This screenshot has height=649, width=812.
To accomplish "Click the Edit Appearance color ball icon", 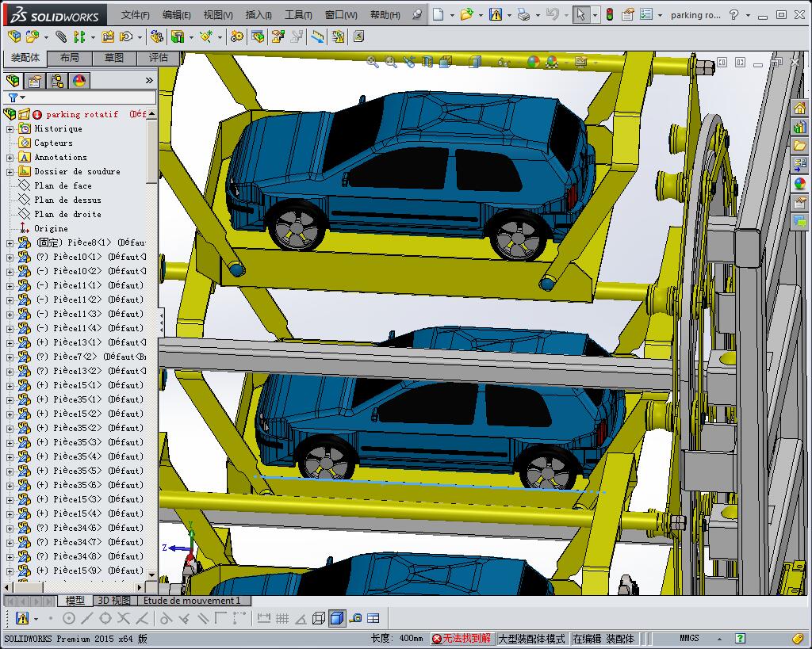I will click(534, 62).
